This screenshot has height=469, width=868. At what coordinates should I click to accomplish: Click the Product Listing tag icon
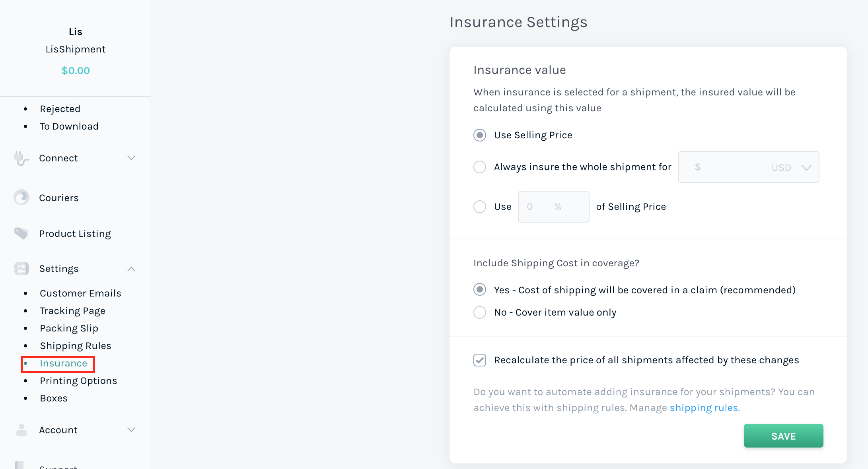pyautogui.click(x=21, y=233)
